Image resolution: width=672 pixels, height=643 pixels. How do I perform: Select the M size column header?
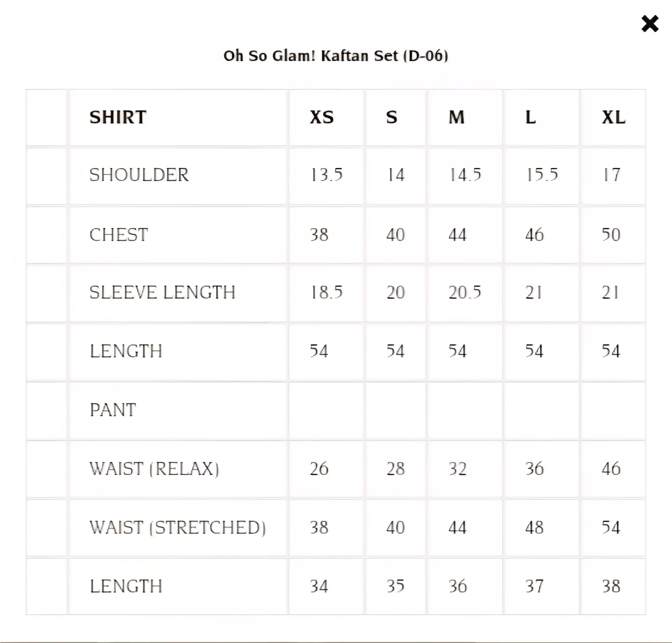point(457,117)
